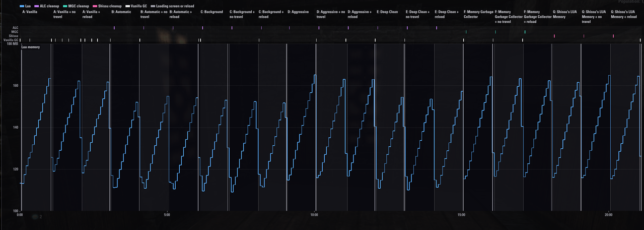Select the 'E: Deep Clean + no travel' label
The height and width of the screenshot is (230, 644).
(x=419, y=14)
